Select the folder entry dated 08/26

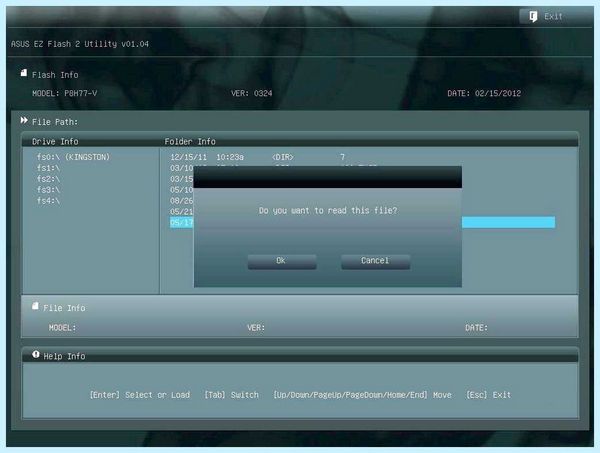coord(182,200)
